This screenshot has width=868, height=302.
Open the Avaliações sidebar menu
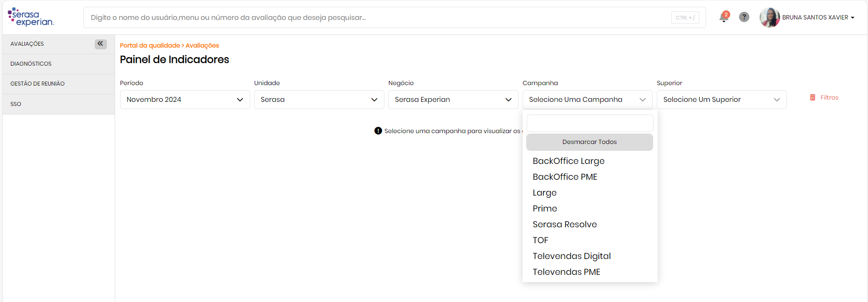pyautogui.click(x=27, y=44)
